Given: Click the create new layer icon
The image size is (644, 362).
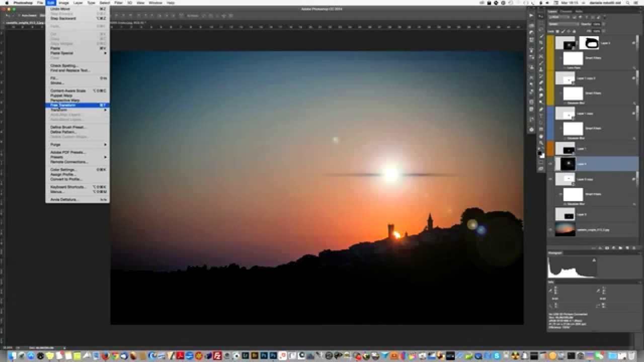Looking at the screenshot, I should tap(627, 247).
